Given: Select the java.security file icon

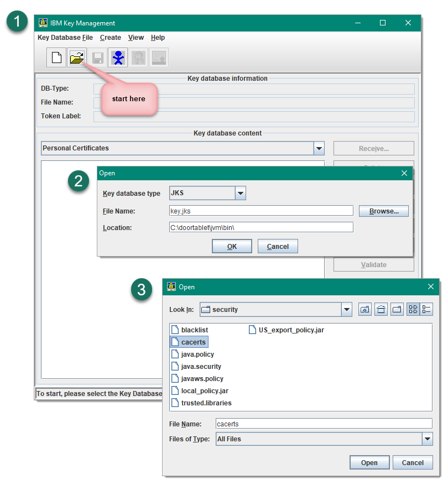Looking at the screenshot, I should (x=175, y=367).
